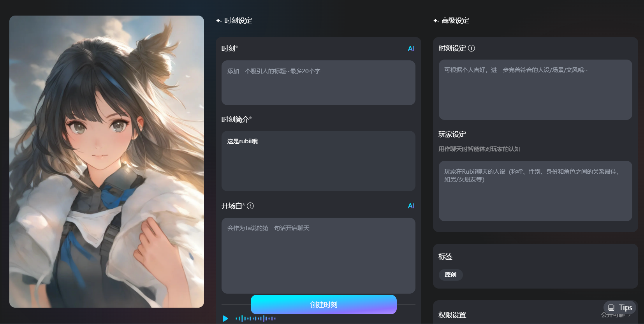The width and height of the screenshot is (644, 324).
Task: Click the info icon next to 开场白
Action: [x=250, y=206]
